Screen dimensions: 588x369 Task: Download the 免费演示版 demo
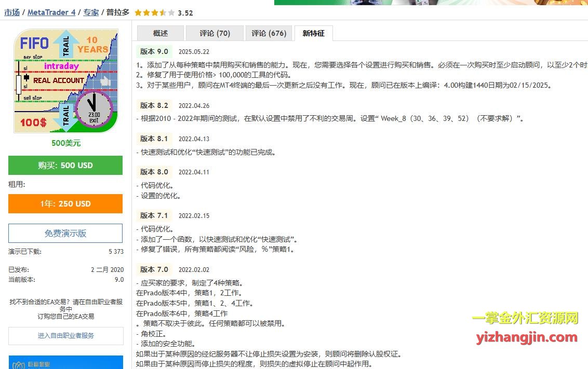click(65, 234)
